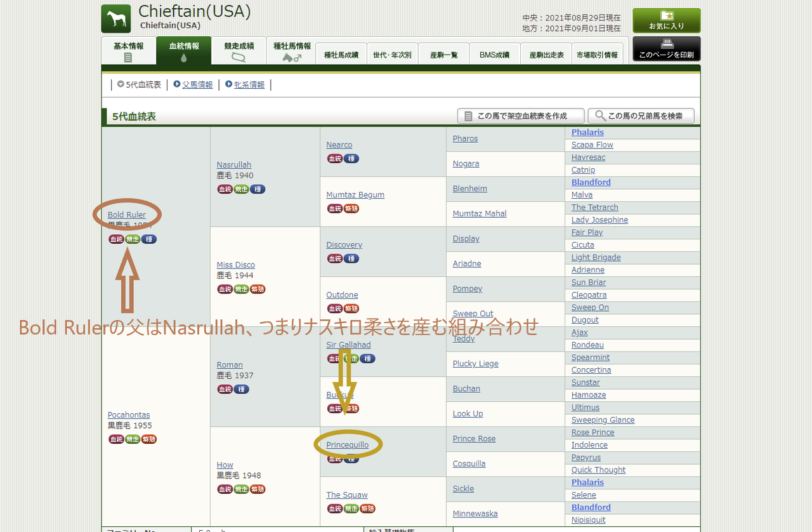The height and width of the screenshot is (532, 812).
Task: Open the Lady Josephine link
Action: pyautogui.click(x=599, y=220)
